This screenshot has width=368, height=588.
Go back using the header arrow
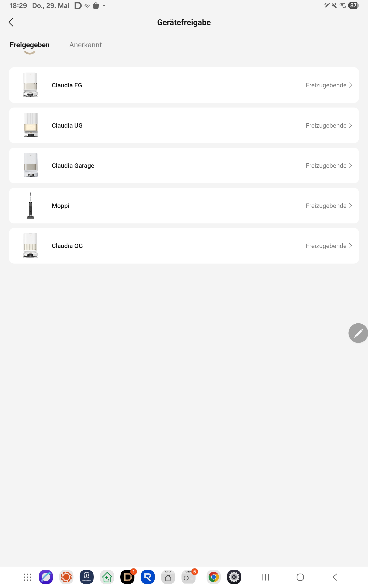click(11, 22)
